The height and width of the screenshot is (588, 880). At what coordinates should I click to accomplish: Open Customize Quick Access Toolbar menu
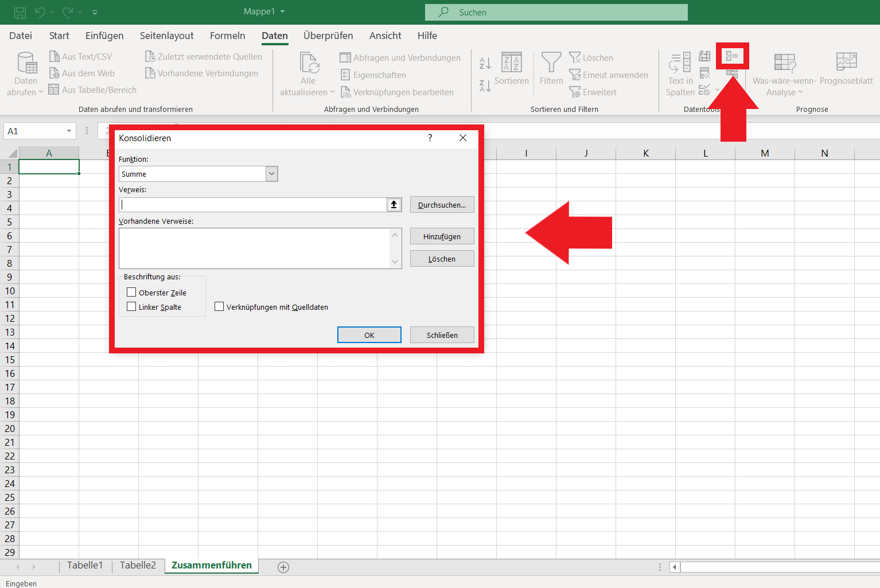tap(95, 12)
